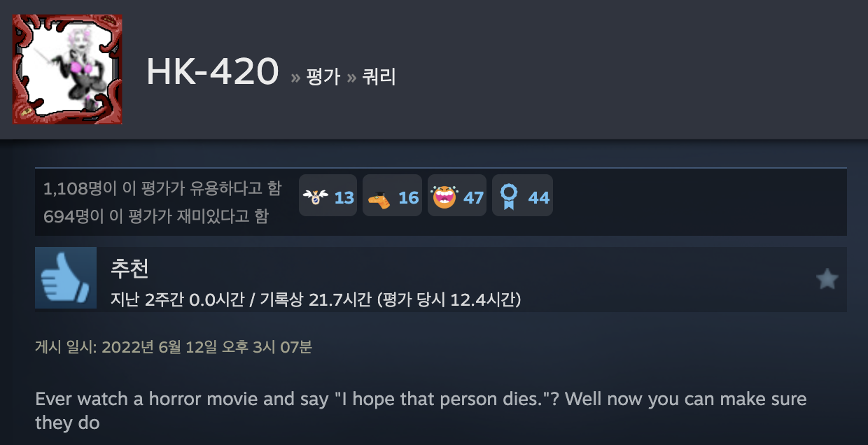Open the HK-420 profile avatar image
Screen dimensions: 868x445
(x=67, y=69)
